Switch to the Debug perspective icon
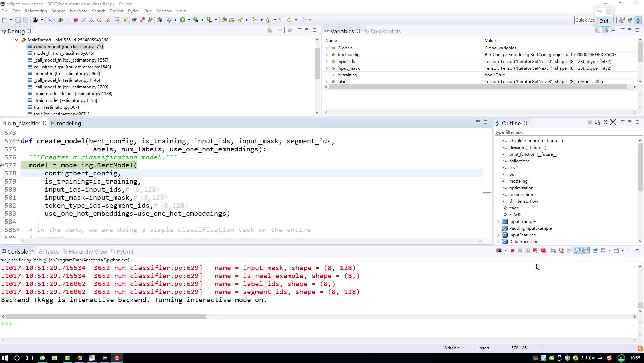The height and width of the screenshot is (363, 644). coord(638,20)
